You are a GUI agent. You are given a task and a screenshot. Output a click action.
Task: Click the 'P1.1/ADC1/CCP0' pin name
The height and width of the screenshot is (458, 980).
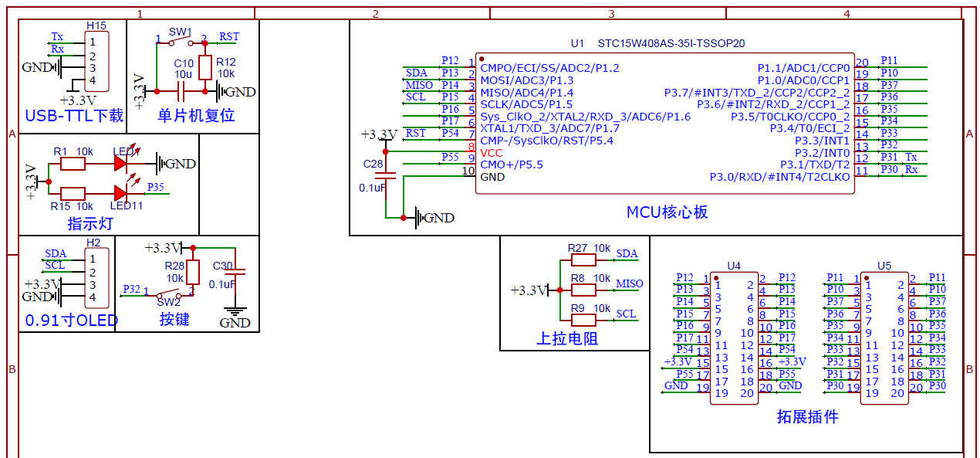803,68
